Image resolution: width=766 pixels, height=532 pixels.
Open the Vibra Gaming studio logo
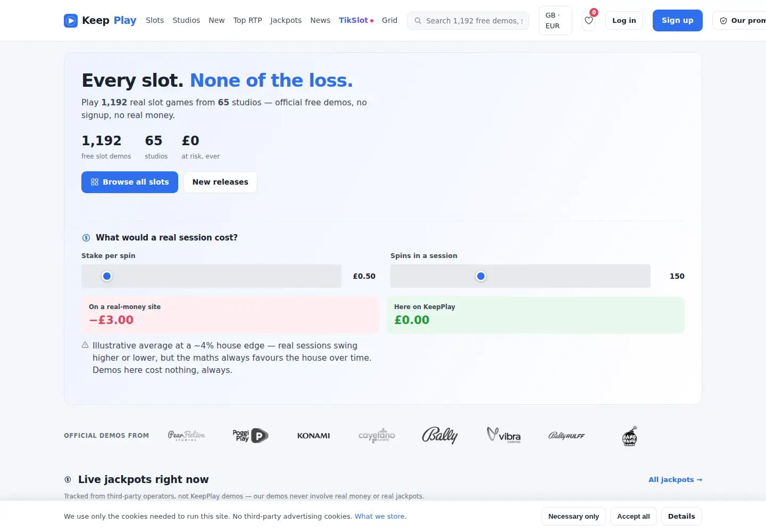(504, 436)
